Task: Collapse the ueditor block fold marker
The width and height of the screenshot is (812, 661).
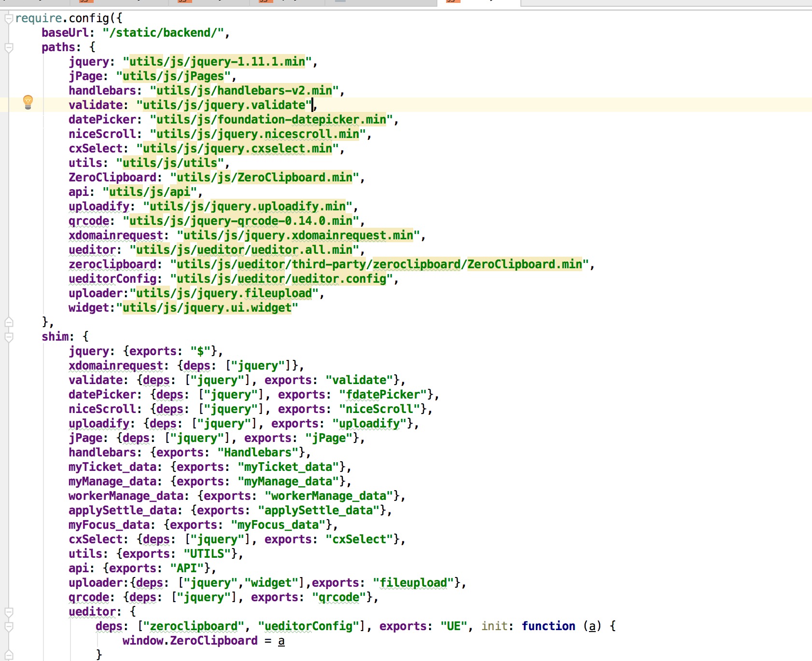Action: (9, 612)
